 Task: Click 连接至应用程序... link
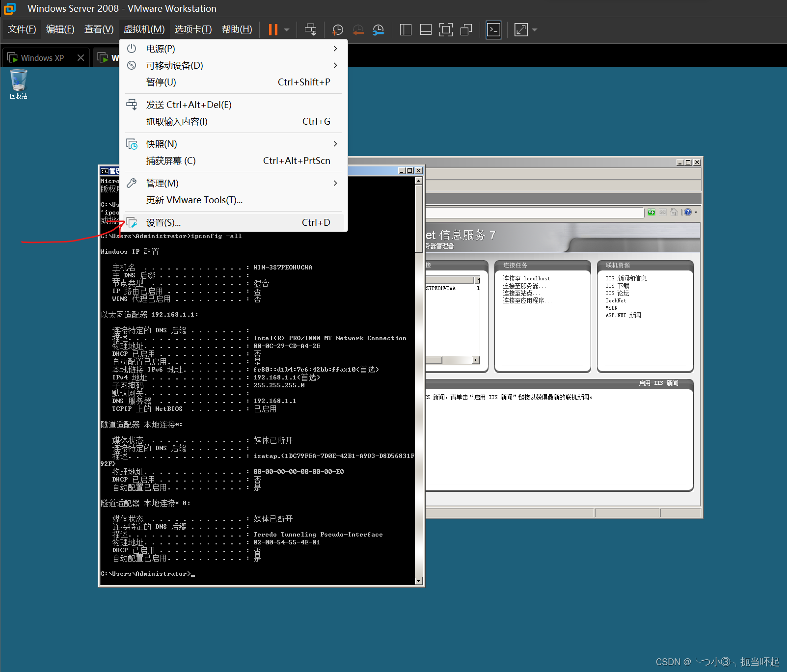click(x=527, y=300)
